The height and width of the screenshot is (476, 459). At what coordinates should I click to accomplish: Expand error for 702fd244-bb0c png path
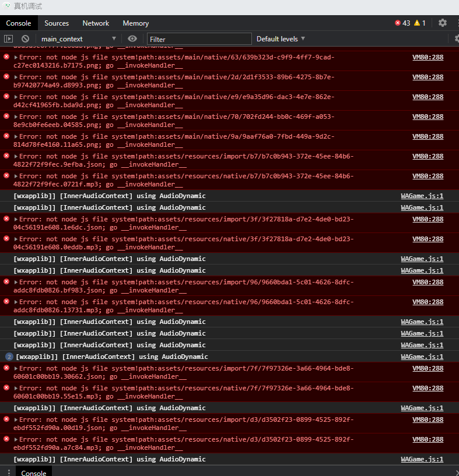point(16,117)
